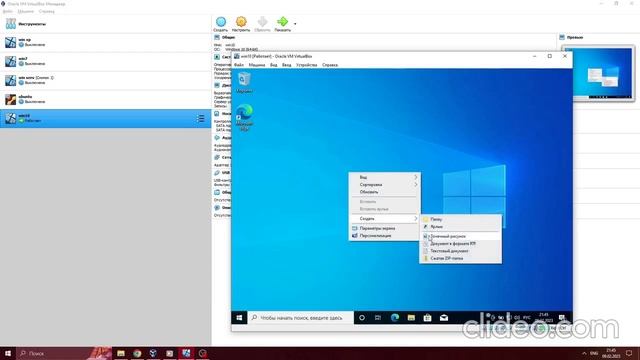Expand the Сортировка submenu in context menu
Image resolution: width=640 pixels, height=360 pixels.
384,184
